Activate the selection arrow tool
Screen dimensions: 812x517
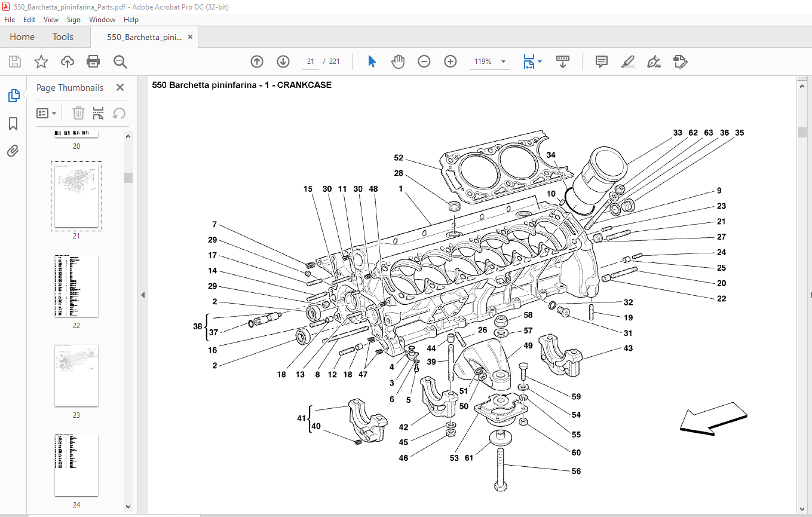point(372,62)
